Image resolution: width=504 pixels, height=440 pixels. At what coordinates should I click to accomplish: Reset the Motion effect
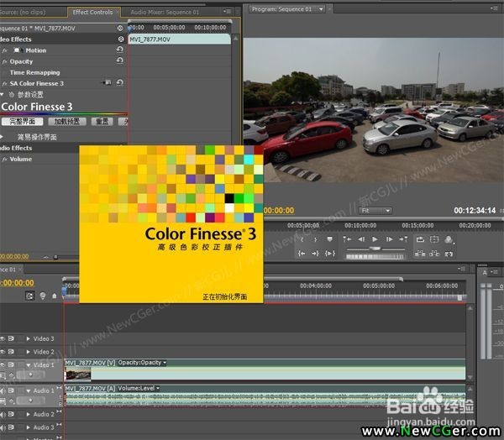119,50
